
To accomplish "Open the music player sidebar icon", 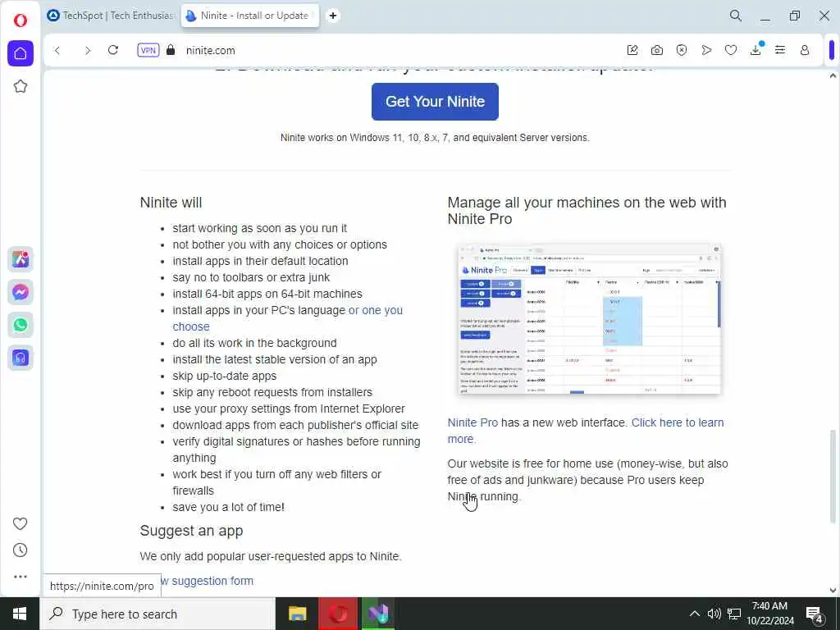I will 21,358.
